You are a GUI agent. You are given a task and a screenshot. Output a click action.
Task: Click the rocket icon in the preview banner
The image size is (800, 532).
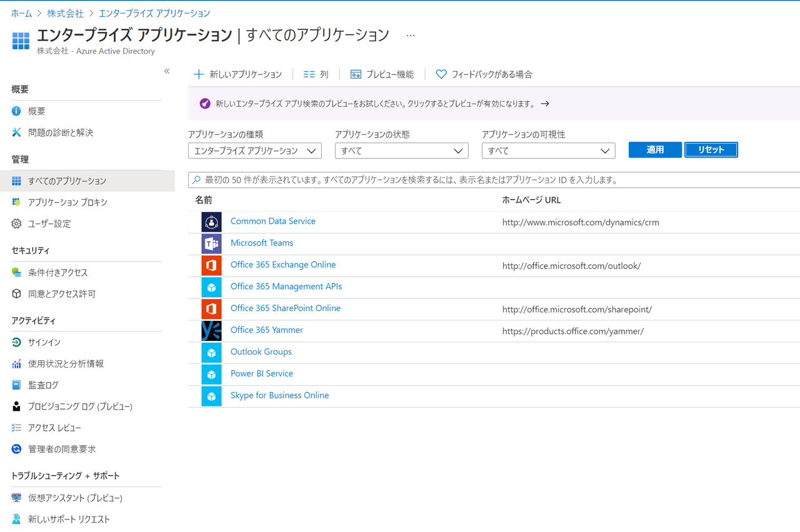click(205, 104)
